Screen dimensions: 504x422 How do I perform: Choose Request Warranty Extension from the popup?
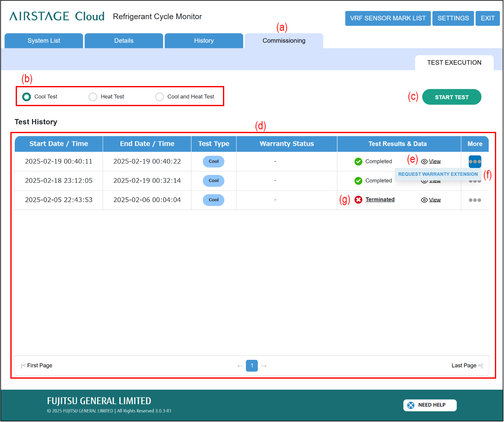point(438,174)
